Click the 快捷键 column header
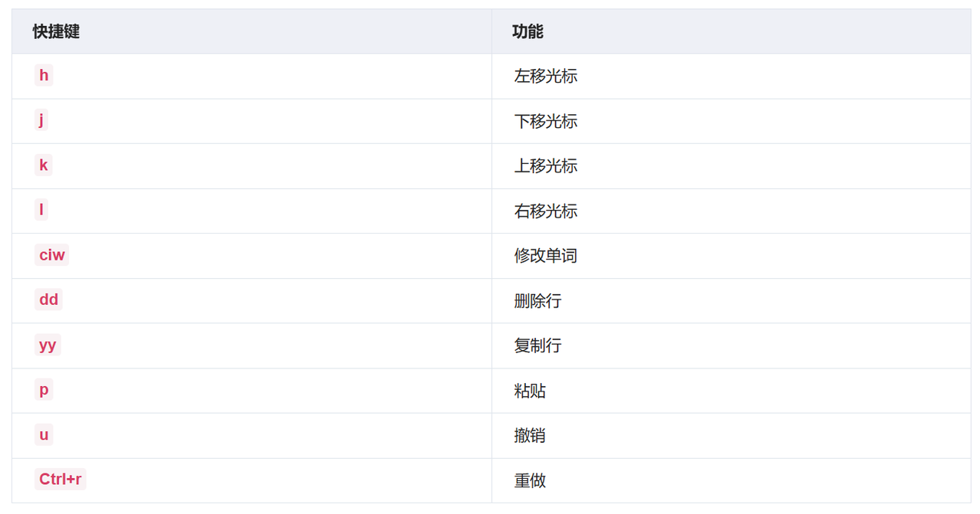Viewport: 980px width, 514px height. [56, 31]
